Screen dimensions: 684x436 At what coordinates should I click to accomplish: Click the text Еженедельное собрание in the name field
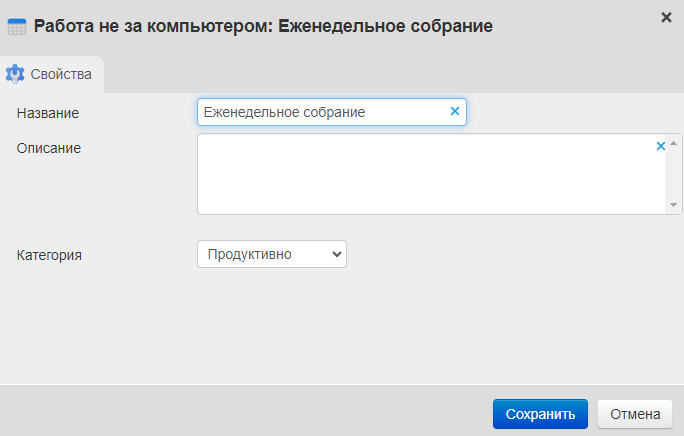click(284, 112)
